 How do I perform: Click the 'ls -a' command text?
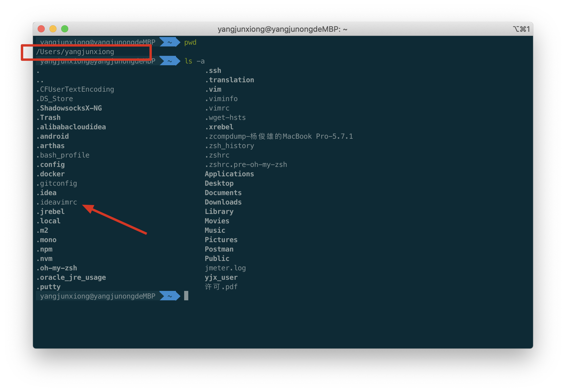194,61
